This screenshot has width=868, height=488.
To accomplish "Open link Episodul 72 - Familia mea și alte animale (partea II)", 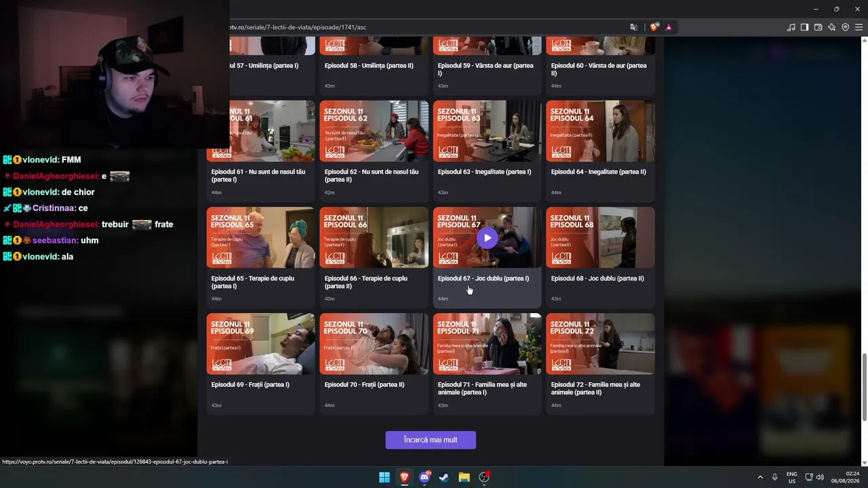I will [596, 388].
